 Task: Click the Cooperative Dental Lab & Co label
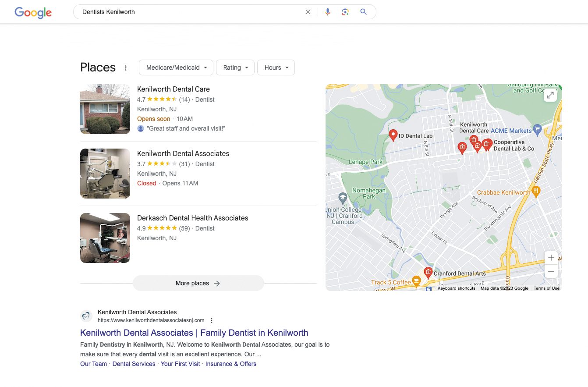tap(514, 145)
